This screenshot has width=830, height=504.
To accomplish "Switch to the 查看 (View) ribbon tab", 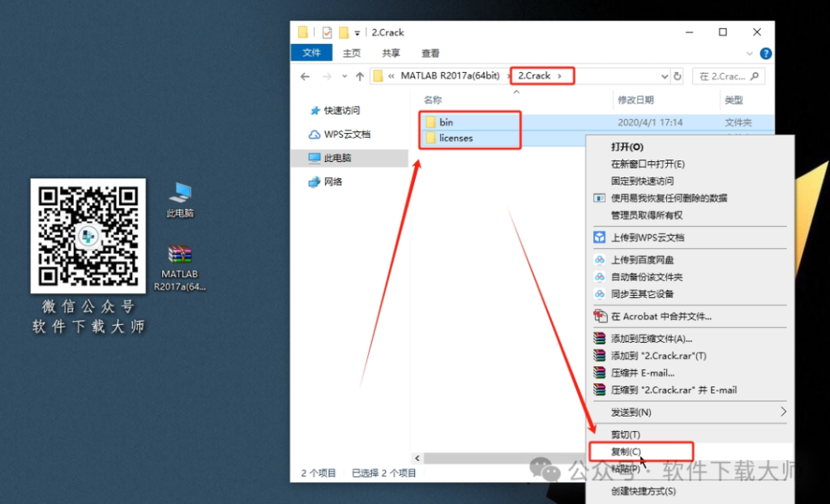I will pos(430,53).
